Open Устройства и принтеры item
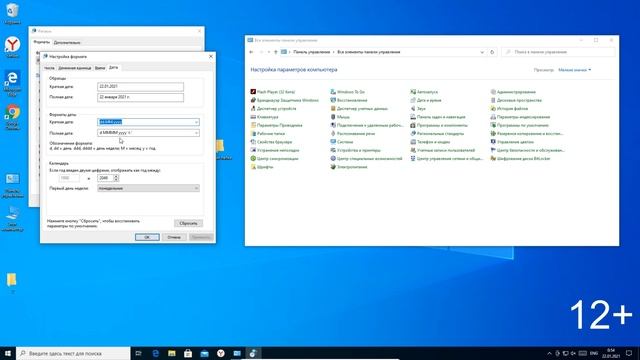The width and height of the screenshot is (640, 360). tap(356, 150)
